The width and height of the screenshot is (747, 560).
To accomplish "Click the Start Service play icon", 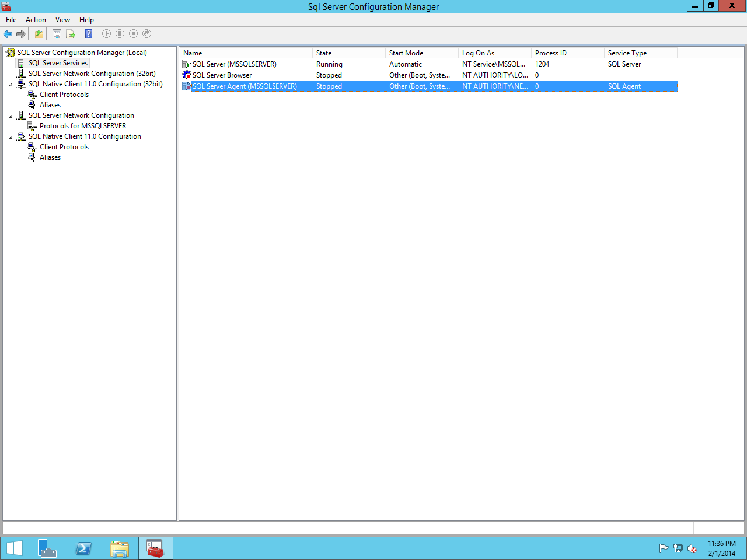I will point(106,34).
